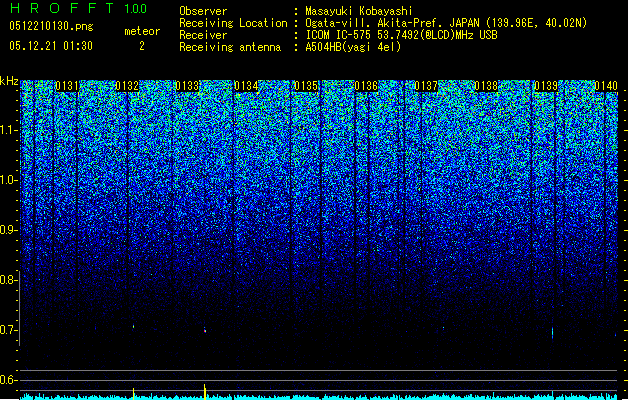Click the 0137 time marker

click(426, 86)
